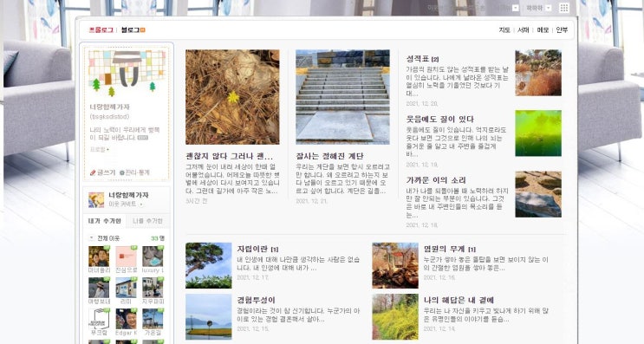Image resolution: width=644 pixels, height=344 pixels.
Task: Open neighbor 지수파파 avatar
Action: (153, 288)
